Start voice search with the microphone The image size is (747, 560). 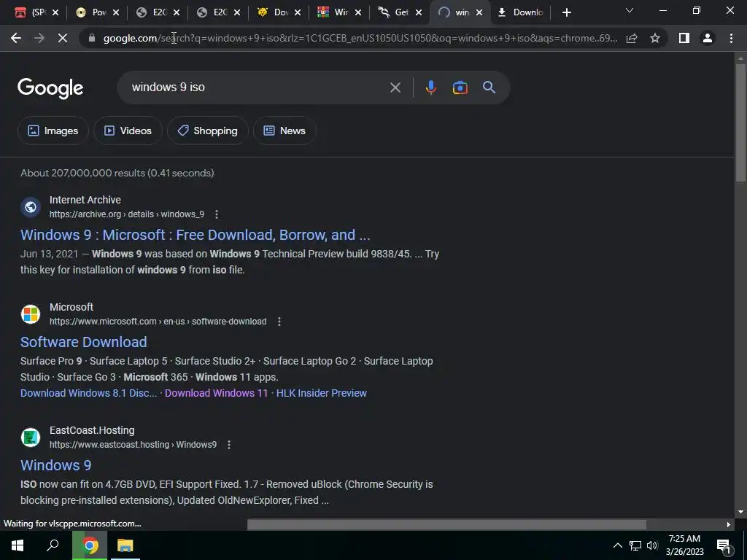click(x=430, y=87)
